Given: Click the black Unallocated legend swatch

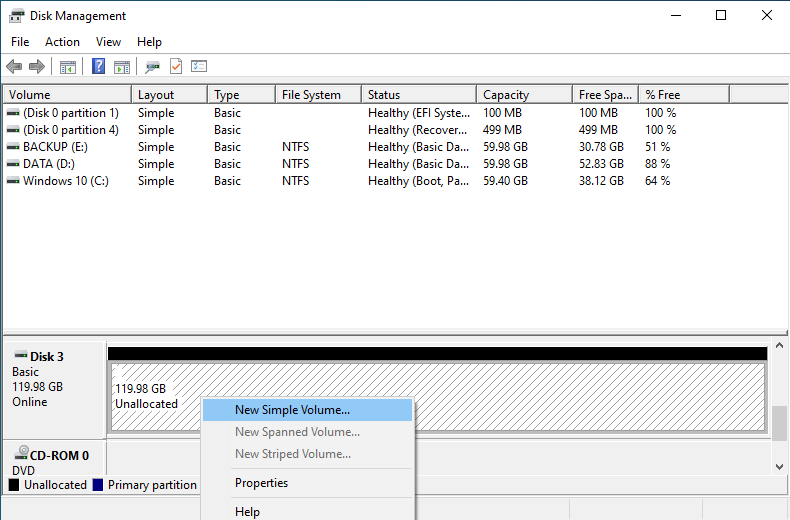Looking at the screenshot, I should click(14, 485).
